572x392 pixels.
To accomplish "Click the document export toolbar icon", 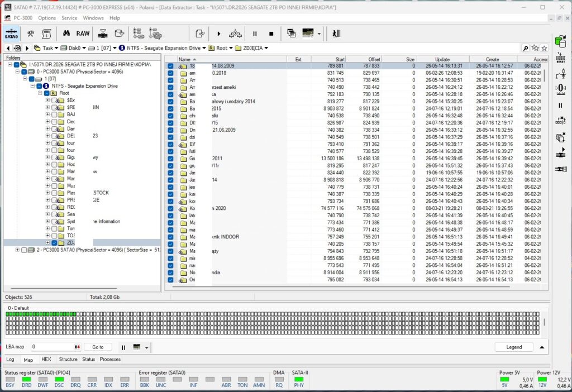I will 200,34.
